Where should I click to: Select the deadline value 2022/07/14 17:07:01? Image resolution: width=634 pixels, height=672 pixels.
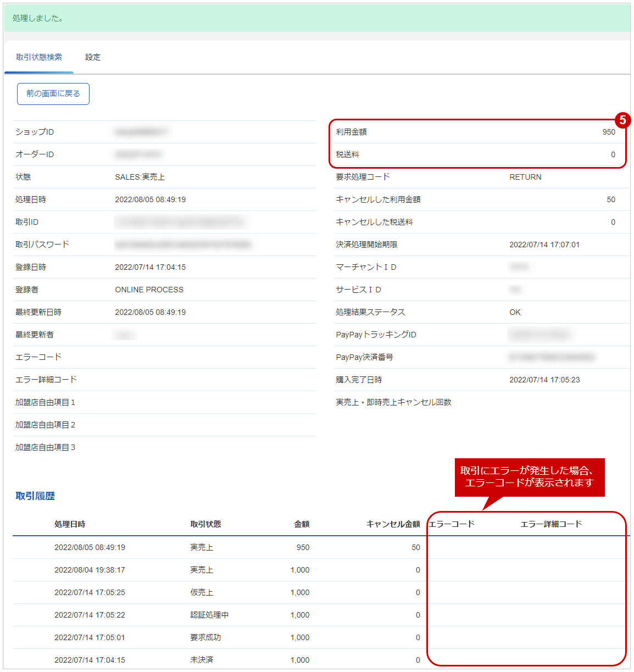544,245
